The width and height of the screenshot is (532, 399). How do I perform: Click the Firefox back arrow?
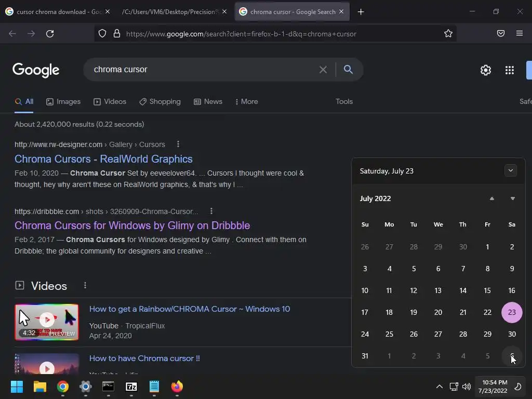coord(12,34)
